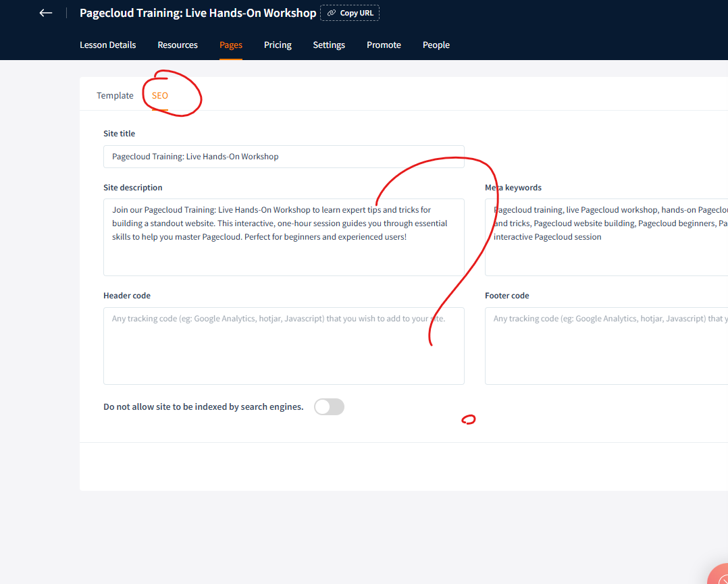Click the 'Site title' label
728x584 pixels.
(x=120, y=133)
